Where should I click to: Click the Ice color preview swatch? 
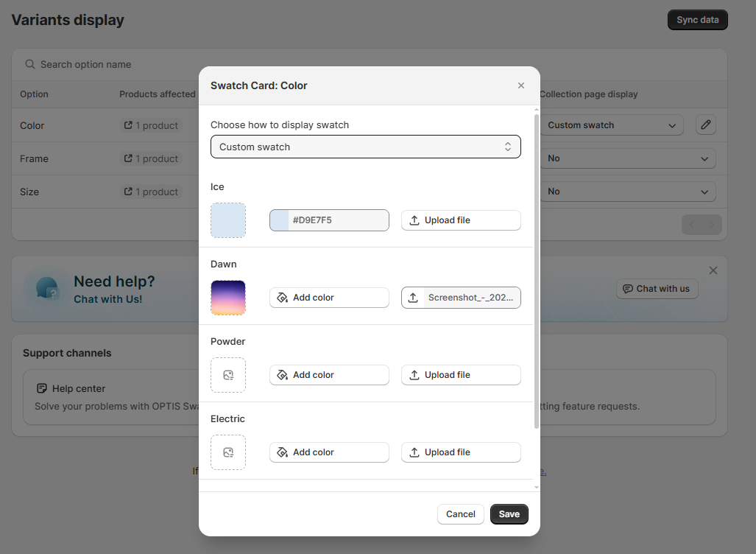(x=228, y=220)
